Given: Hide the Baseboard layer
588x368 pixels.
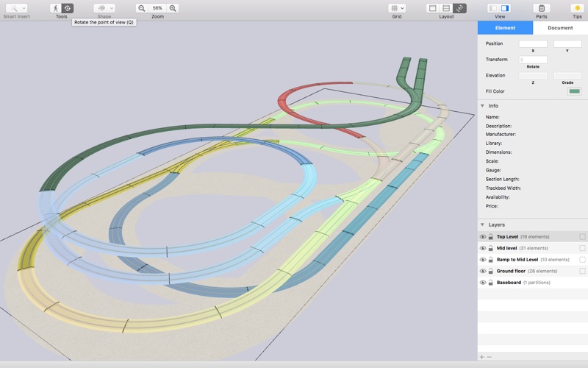Looking at the screenshot, I should pyautogui.click(x=483, y=283).
